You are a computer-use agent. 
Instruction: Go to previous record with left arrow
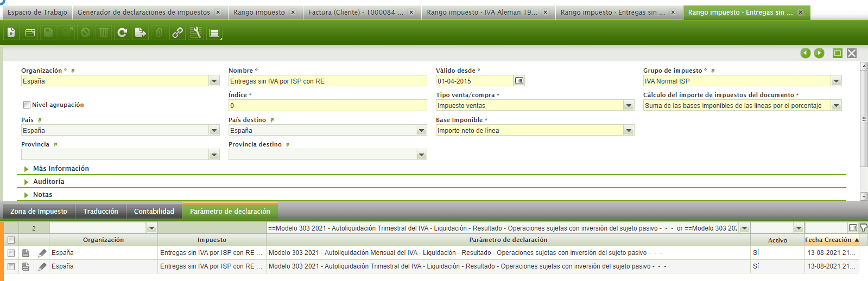pyautogui.click(x=806, y=53)
